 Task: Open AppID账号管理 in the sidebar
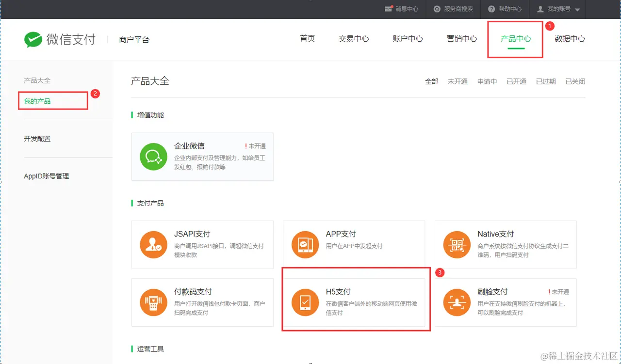click(47, 176)
